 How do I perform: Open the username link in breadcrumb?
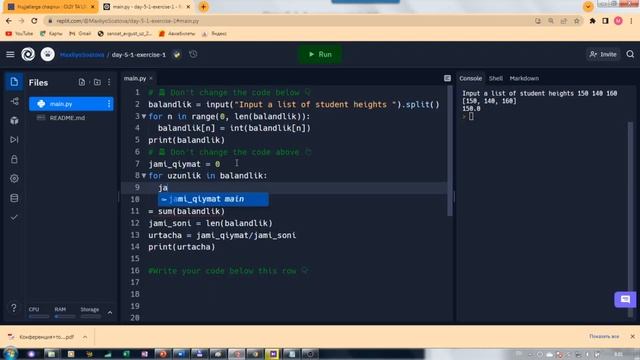[x=82, y=55]
